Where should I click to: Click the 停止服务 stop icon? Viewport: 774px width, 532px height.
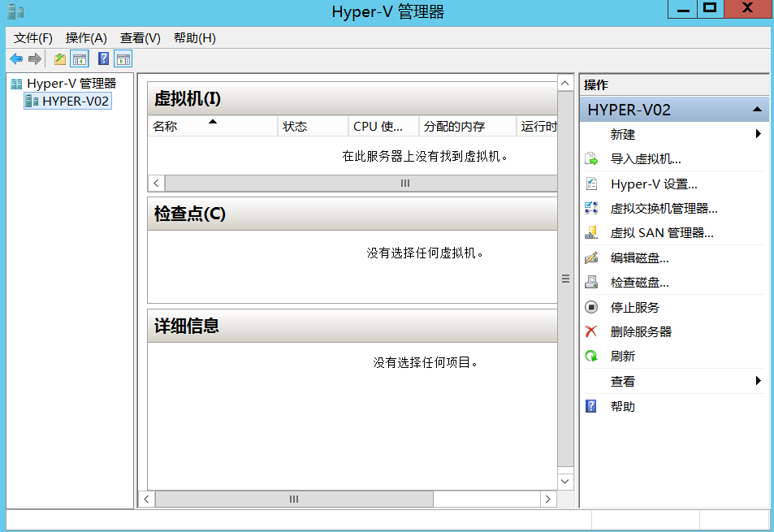coord(591,307)
